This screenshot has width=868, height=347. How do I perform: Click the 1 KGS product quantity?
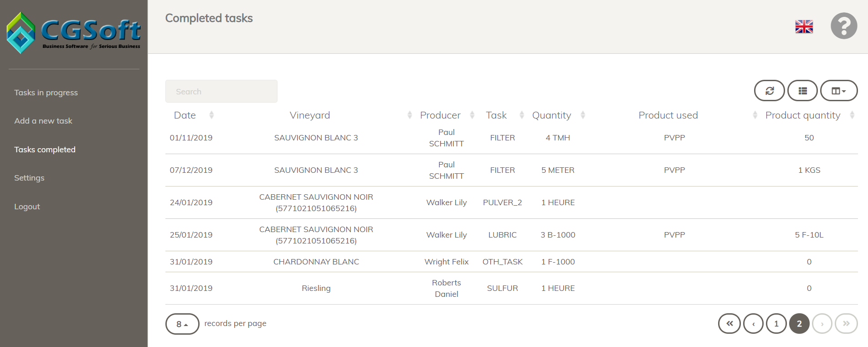pos(809,170)
